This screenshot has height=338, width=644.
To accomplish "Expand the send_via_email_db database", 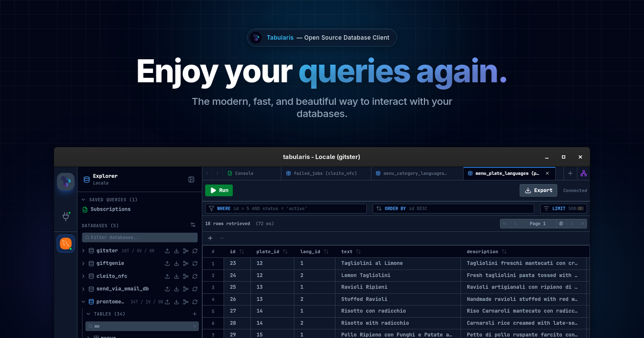I will click(83, 289).
